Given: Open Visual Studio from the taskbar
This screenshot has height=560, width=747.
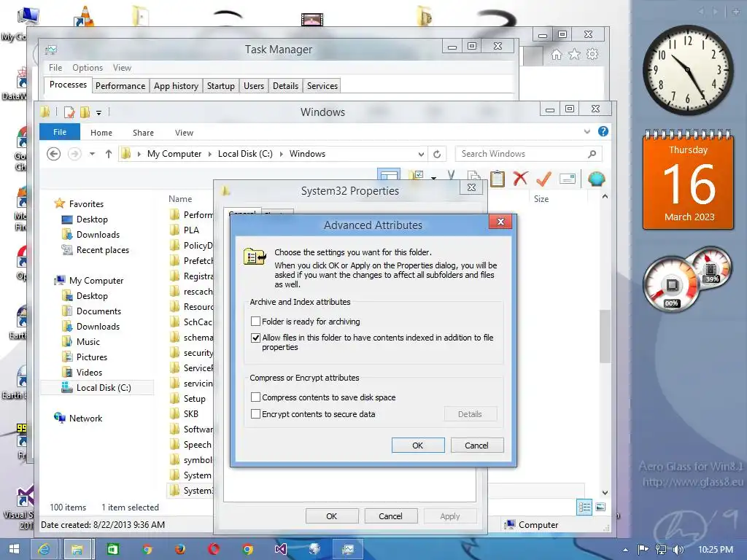Looking at the screenshot, I should coord(281,549).
